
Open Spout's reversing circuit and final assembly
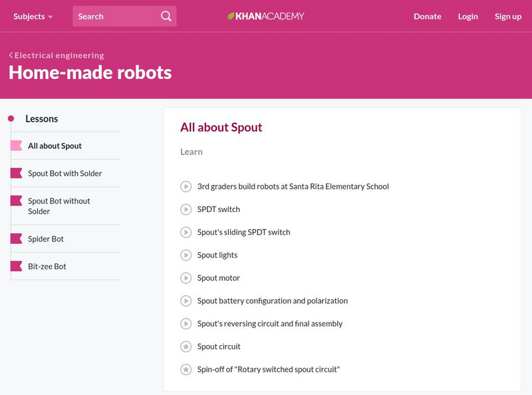pyautogui.click(x=269, y=324)
